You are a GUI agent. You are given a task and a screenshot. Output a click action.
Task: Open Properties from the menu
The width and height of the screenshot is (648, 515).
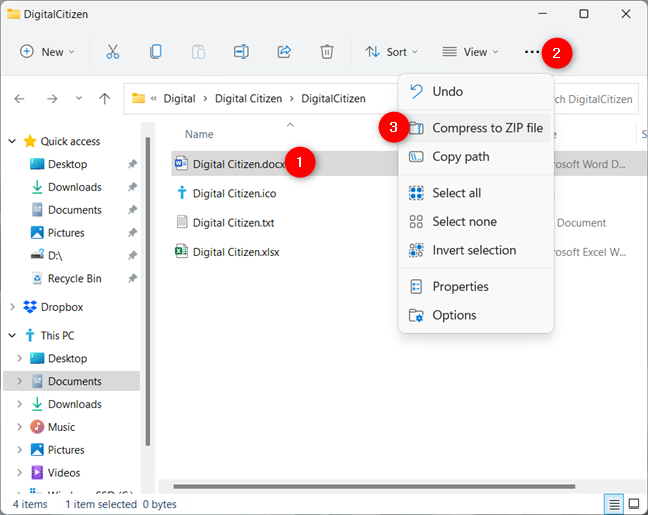point(476,286)
